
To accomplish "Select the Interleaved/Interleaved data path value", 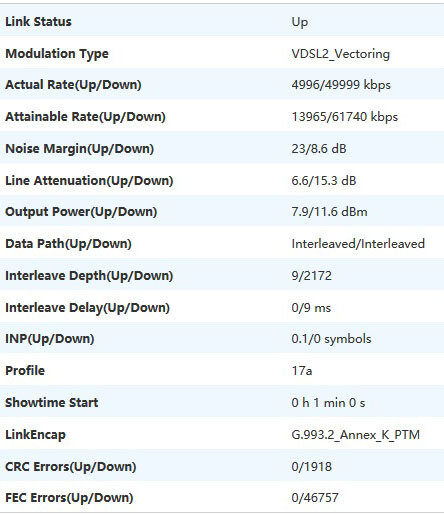I will point(358,244).
